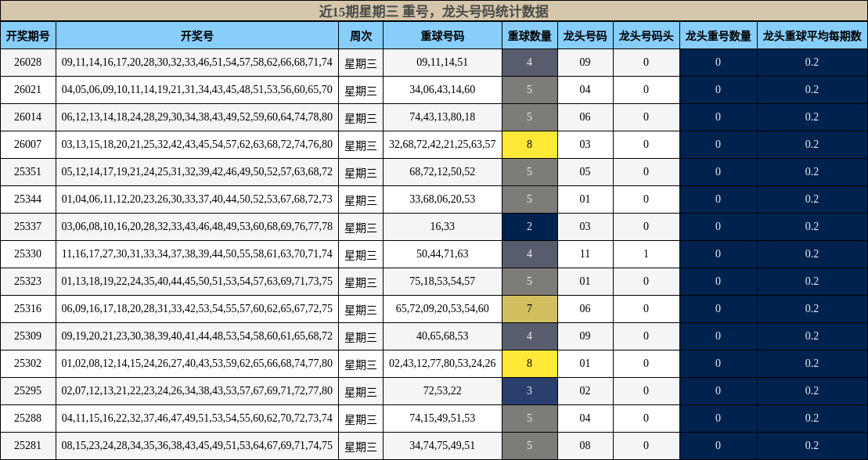Image resolution: width=868 pixels, height=460 pixels.
Task: Click the 星期三 cell in row 26021
Action: click(360, 89)
